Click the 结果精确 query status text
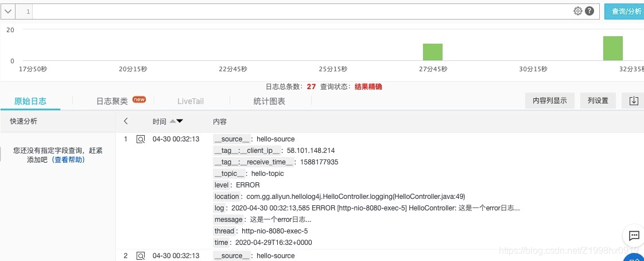Image resolution: width=644 pixels, height=261 pixels. point(368,87)
